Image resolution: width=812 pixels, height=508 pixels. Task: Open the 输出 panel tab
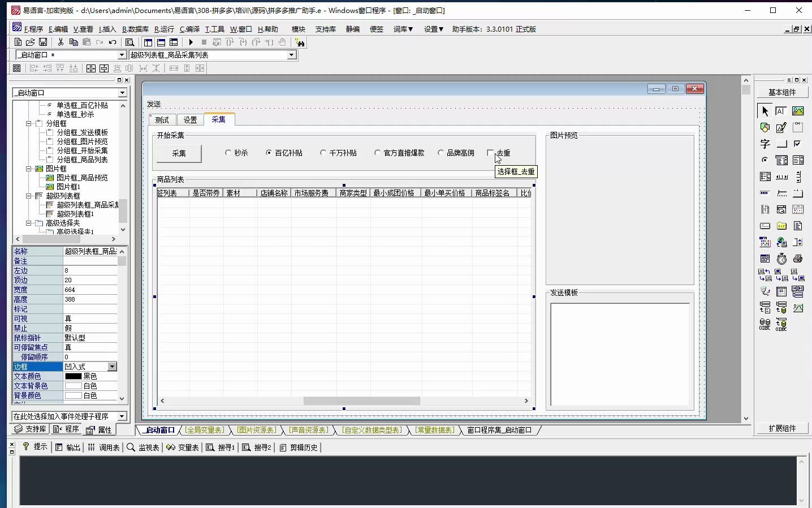point(68,447)
